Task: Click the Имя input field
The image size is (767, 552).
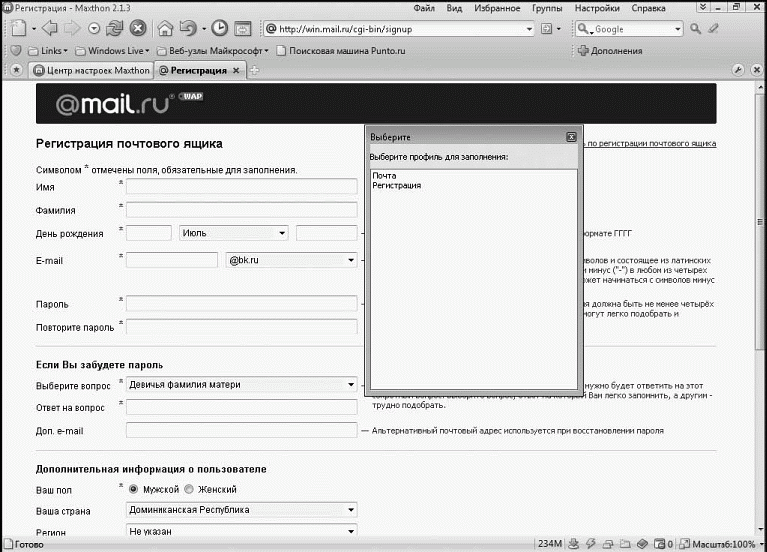Action: click(x=242, y=186)
